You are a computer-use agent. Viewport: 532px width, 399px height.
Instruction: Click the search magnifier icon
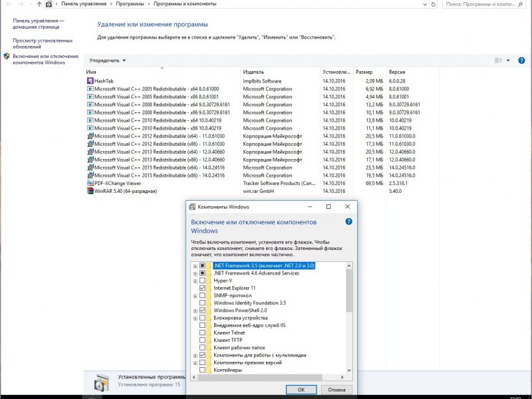[x=521, y=4]
